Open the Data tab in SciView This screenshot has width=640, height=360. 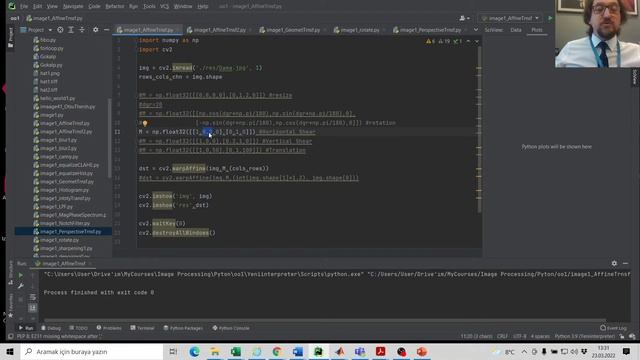[516, 30]
